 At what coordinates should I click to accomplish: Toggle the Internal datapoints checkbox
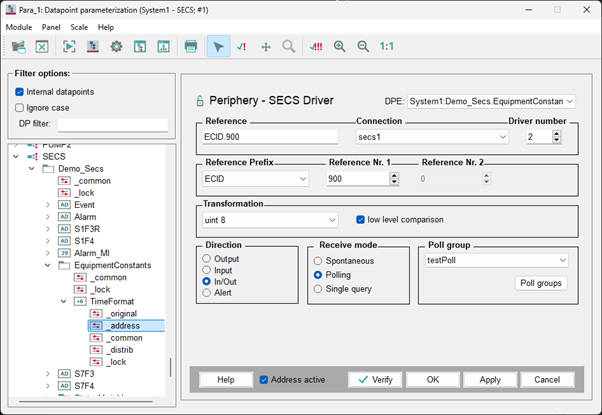click(20, 92)
